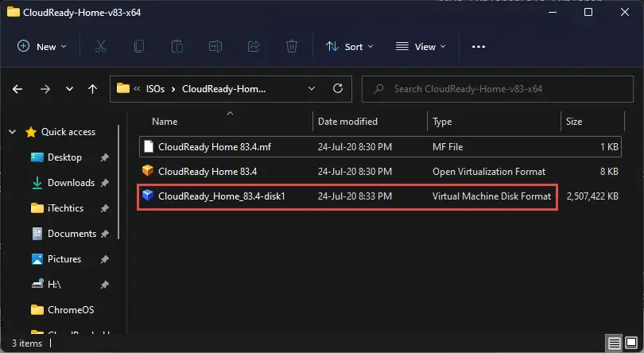The height and width of the screenshot is (353, 644).
Task: Click the orange OVF box icon
Action: point(148,171)
